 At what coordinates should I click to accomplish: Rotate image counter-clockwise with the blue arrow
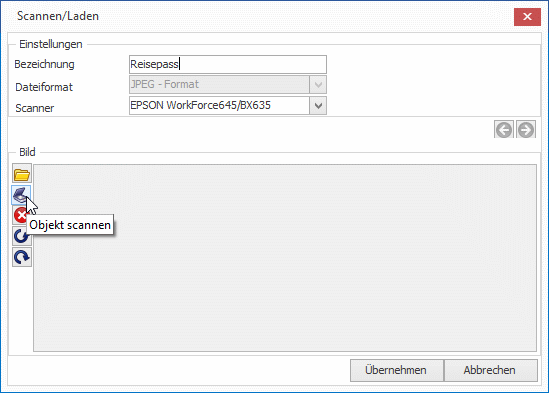[x=22, y=236]
